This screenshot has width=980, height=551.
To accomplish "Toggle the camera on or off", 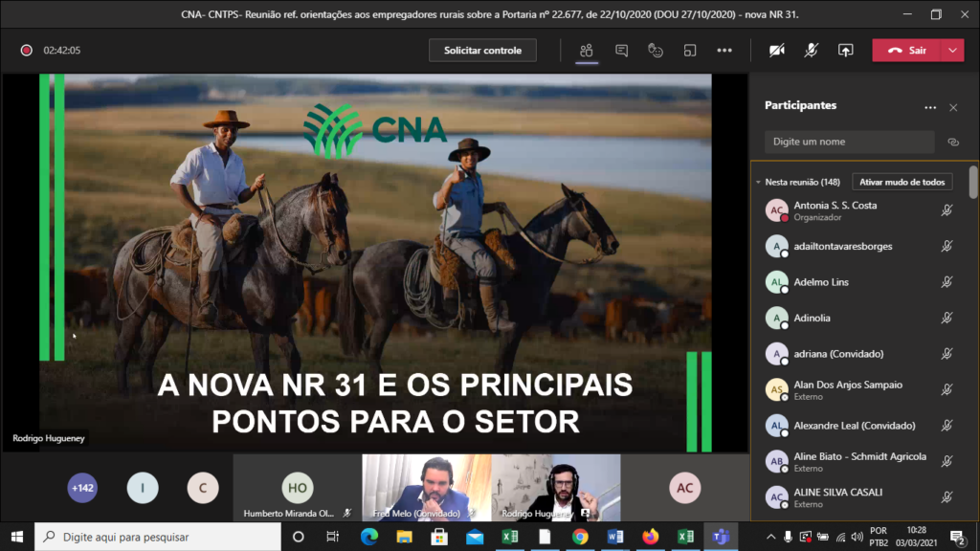I will (x=777, y=51).
